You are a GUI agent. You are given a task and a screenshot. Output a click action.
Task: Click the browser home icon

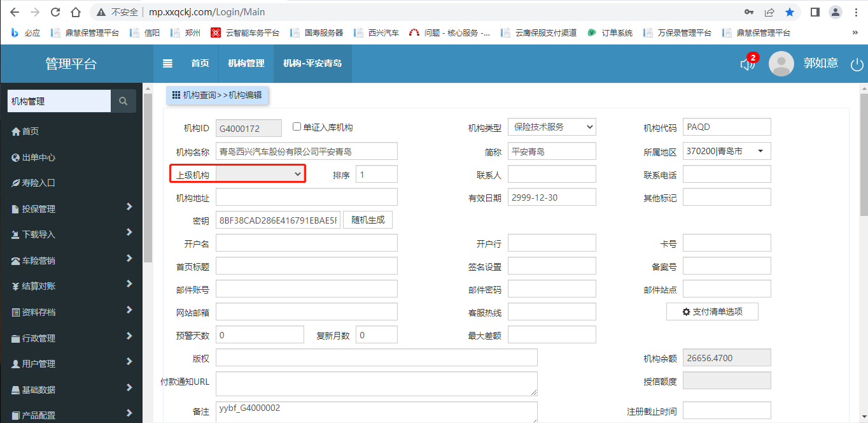click(x=76, y=12)
